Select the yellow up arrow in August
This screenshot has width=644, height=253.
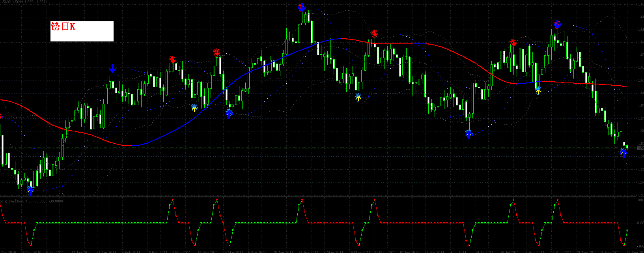538,90
